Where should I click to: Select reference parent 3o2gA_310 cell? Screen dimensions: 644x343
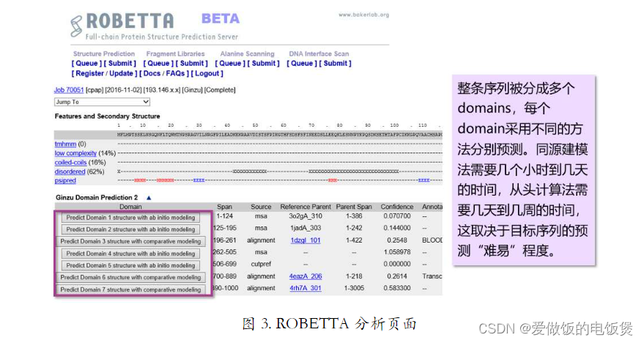306,216
